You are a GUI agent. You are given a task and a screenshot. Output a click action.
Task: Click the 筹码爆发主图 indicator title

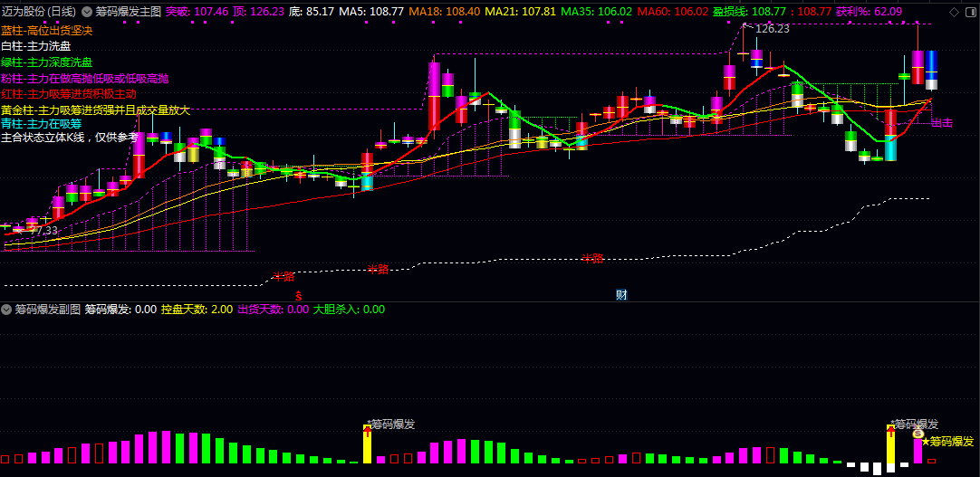pos(128,11)
